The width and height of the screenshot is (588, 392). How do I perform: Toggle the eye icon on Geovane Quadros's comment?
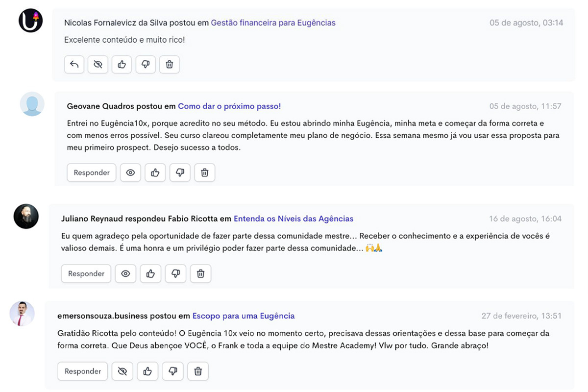pos(130,172)
